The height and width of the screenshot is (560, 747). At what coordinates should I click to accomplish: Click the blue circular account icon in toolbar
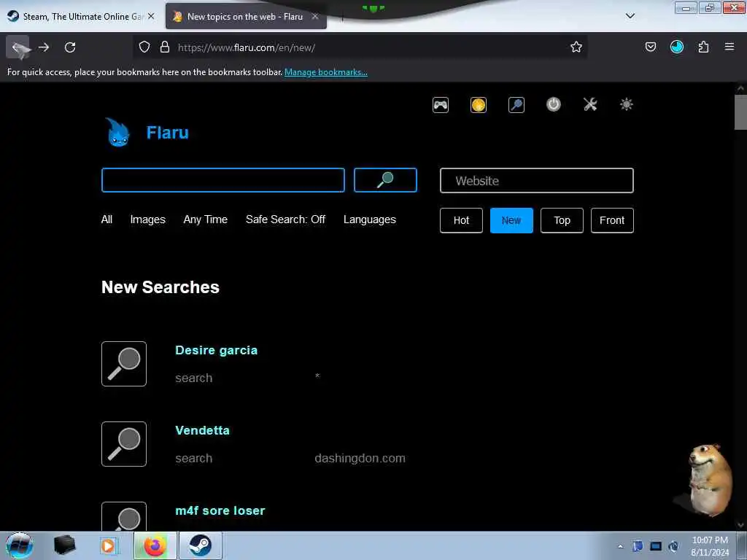pyautogui.click(x=676, y=47)
